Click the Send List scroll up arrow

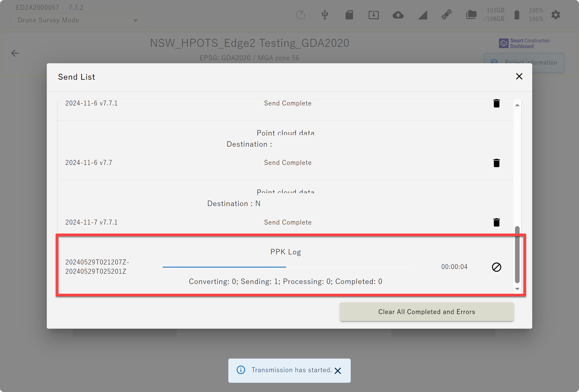(517, 105)
